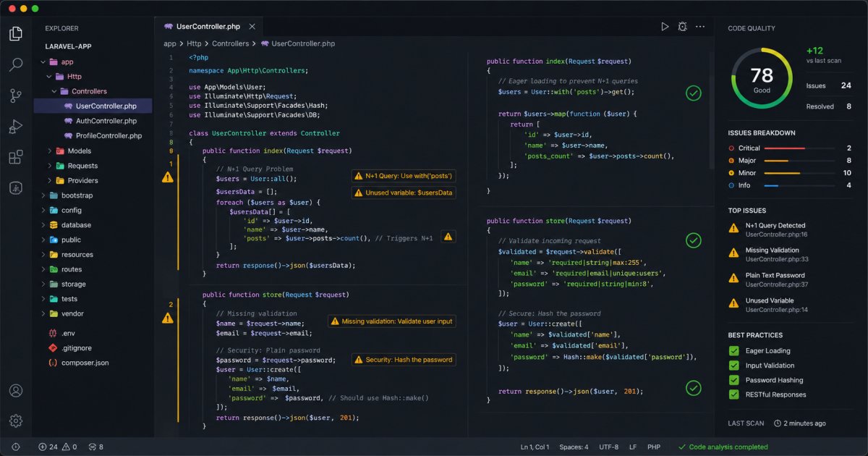Click warning icon beside store function gutter
Screen dimensions: 868x456
click(x=168, y=318)
